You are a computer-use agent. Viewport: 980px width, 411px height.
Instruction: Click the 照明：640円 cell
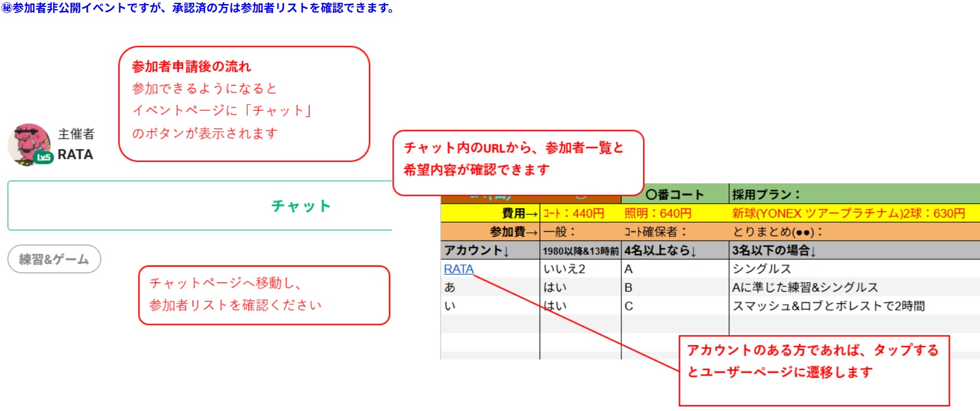tap(658, 213)
